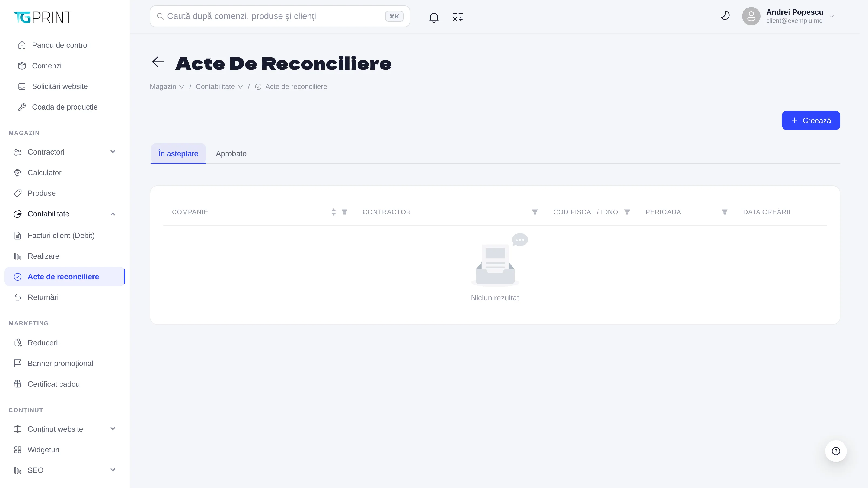The height and width of the screenshot is (488, 868).
Task: Open the Produse sidebar link
Action: pyautogui.click(x=65, y=193)
